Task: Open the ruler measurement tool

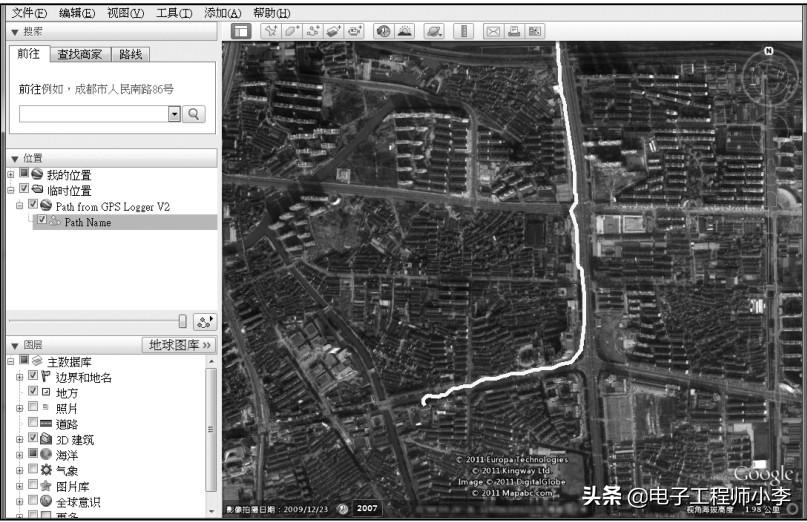Action: tap(461, 31)
